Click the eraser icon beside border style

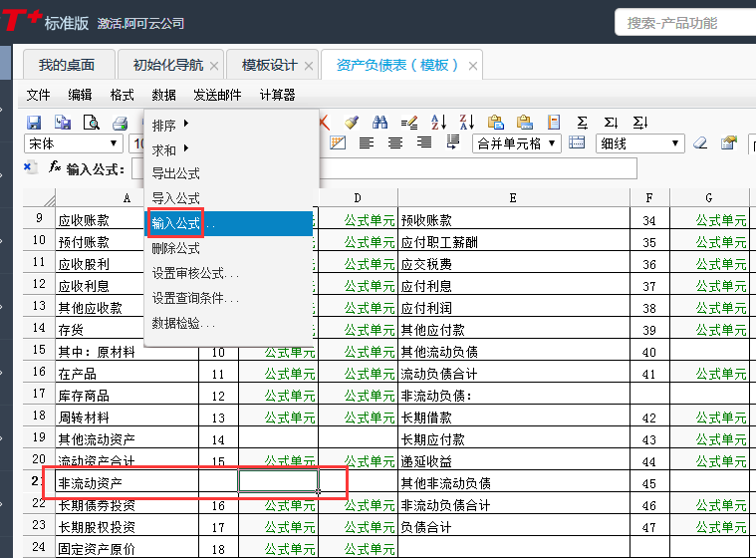pos(700,143)
